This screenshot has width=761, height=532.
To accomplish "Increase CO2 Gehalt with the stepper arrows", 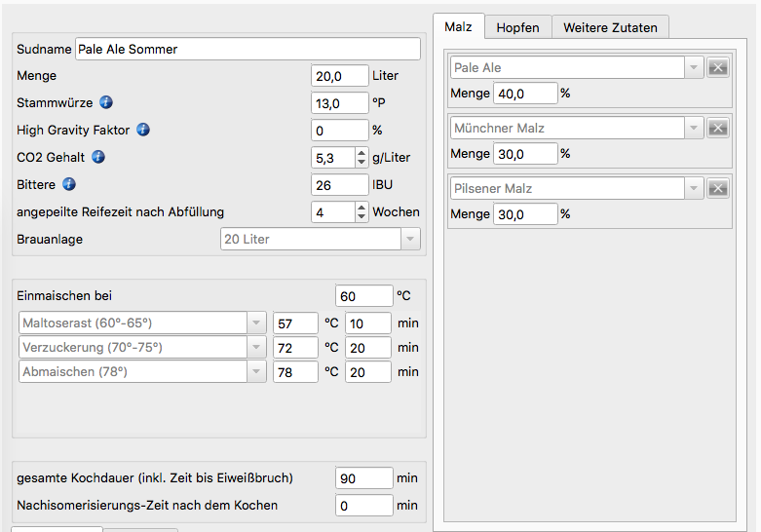I will pyautogui.click(x=362, y=152).
